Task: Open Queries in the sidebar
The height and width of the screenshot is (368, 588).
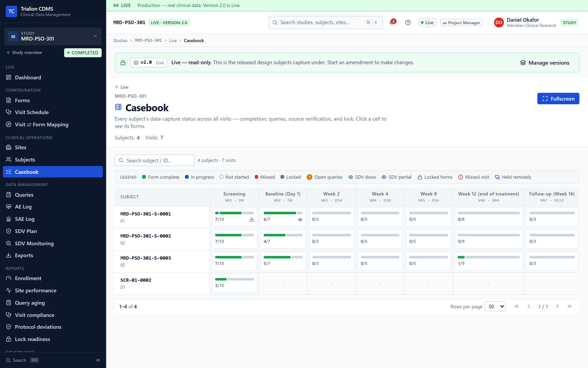Action: [x=53, y=195]
